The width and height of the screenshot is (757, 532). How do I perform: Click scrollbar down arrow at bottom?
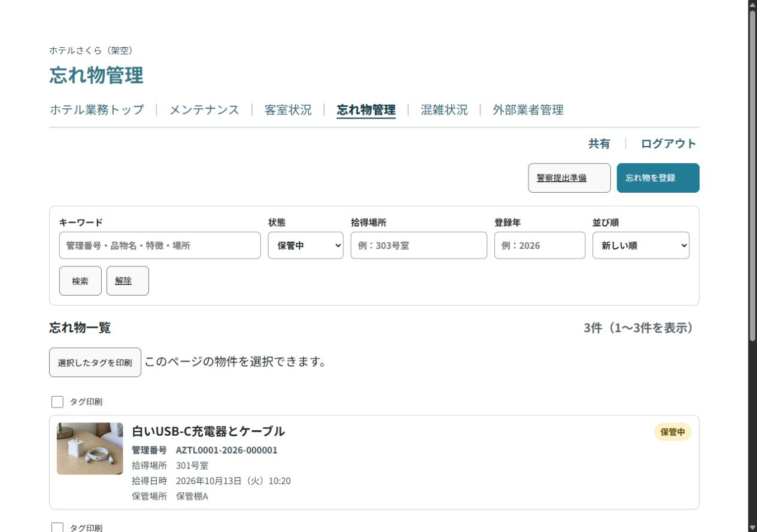pyautogui.click(x=752, y=527)
